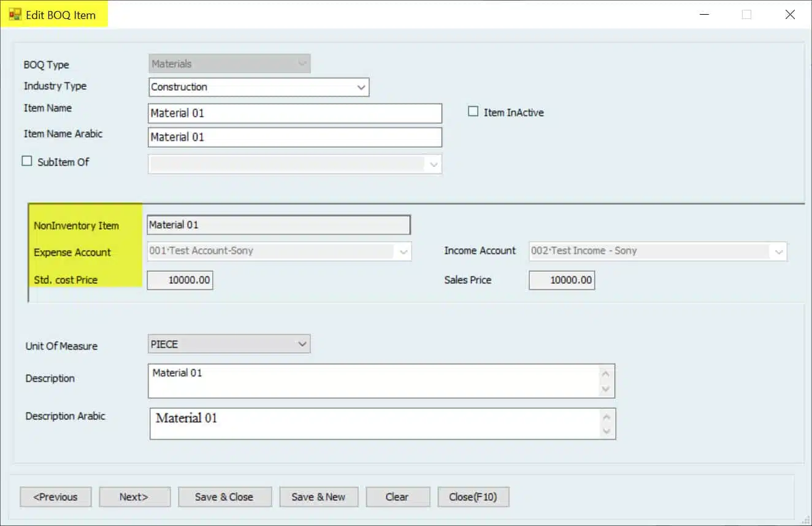Click the BOQ Type label
The image size is (812, 526).
pos(47,64)
